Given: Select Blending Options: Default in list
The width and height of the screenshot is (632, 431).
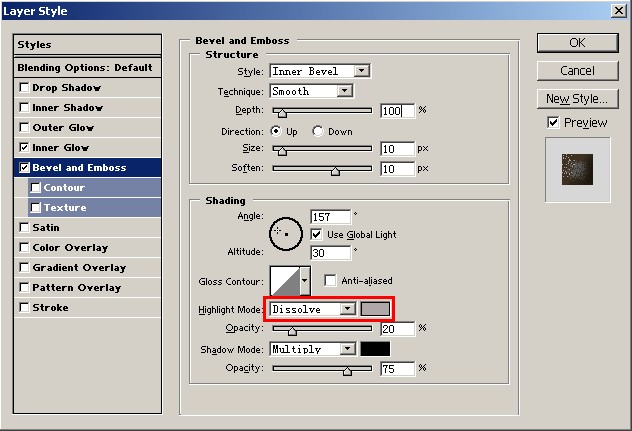Looking at the screenshot, I should (x=85, y=68).
